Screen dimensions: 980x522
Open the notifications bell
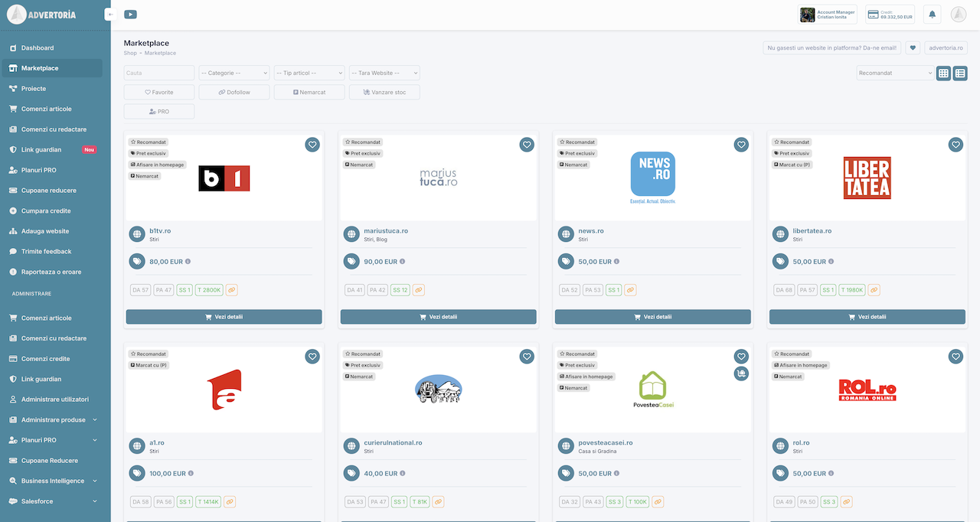tap(932, 15)
